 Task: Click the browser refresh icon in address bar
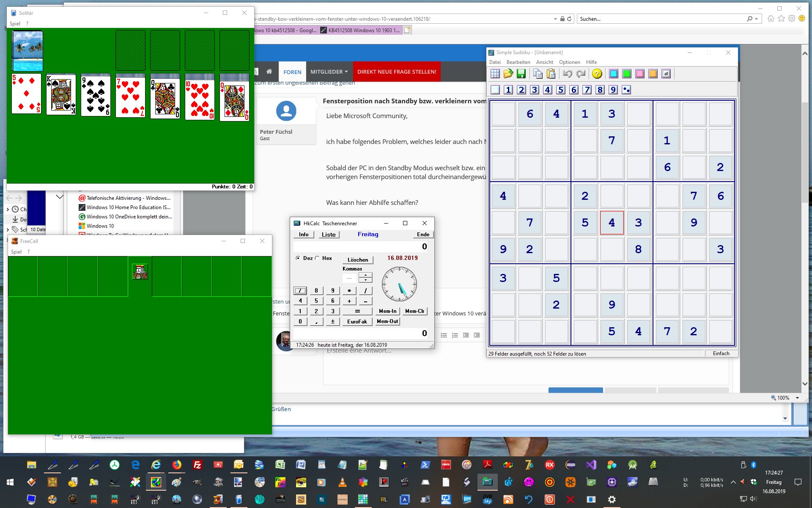(x=569, y=19)
